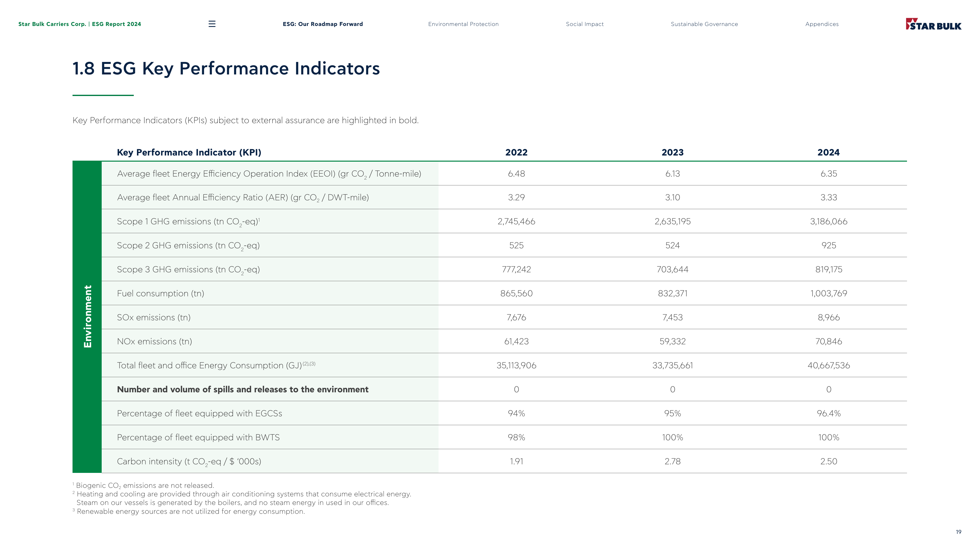Click the Biogenic CO2 emissions footnote

click(143, 486)
